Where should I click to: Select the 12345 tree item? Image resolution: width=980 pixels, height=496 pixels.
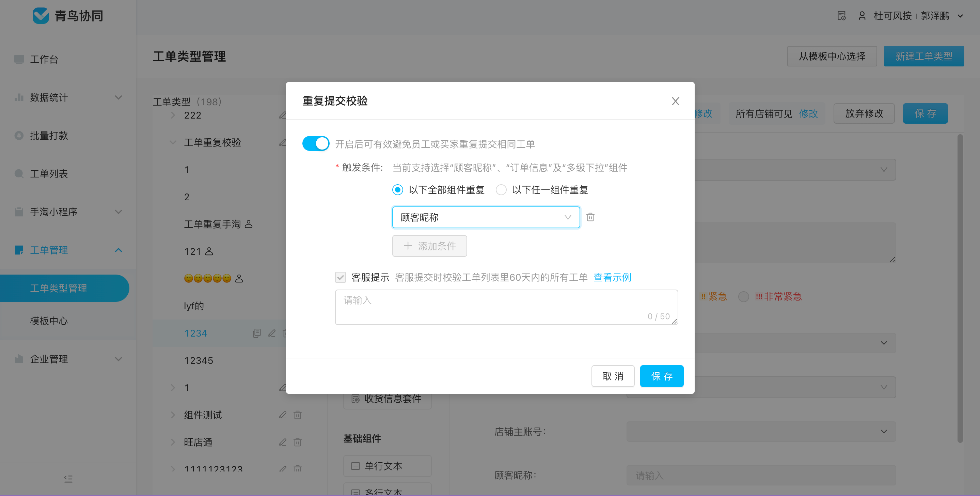[199, 360]
